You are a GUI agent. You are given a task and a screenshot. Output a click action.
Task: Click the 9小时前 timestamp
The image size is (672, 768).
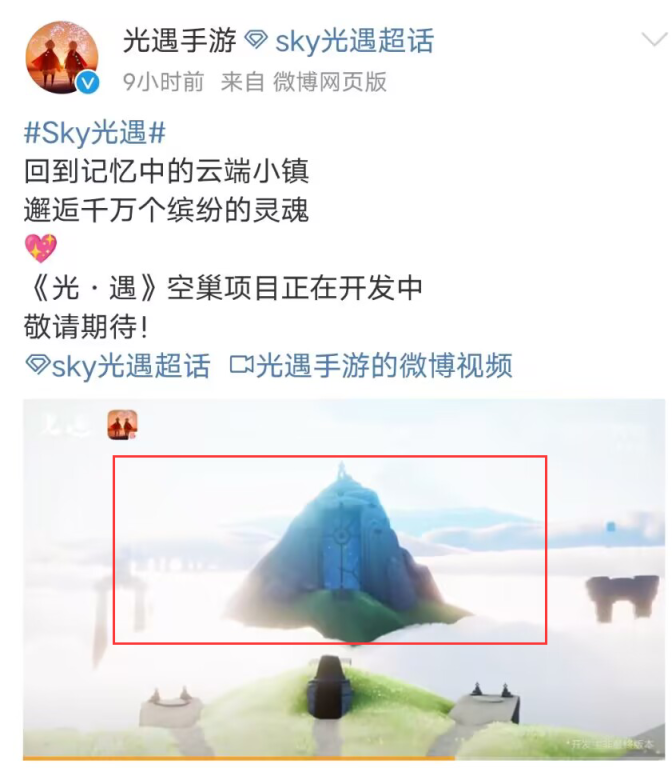coord(163,82)
